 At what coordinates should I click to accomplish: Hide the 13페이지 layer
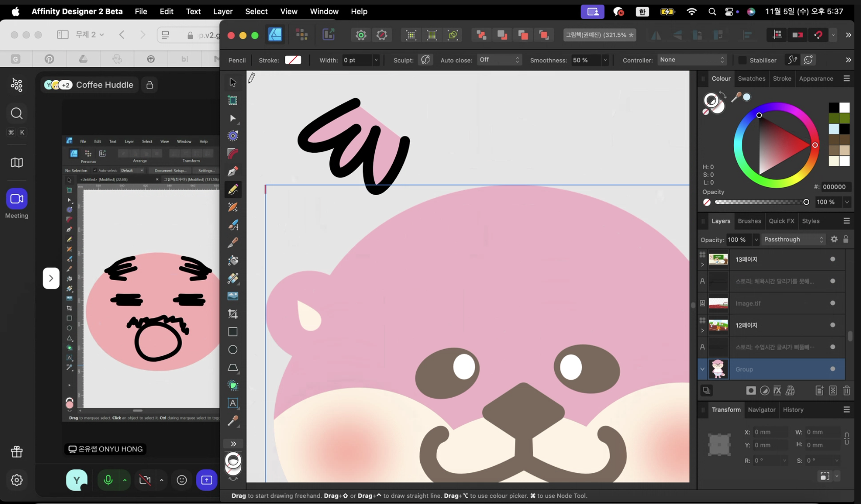click(x=833, y=259)
